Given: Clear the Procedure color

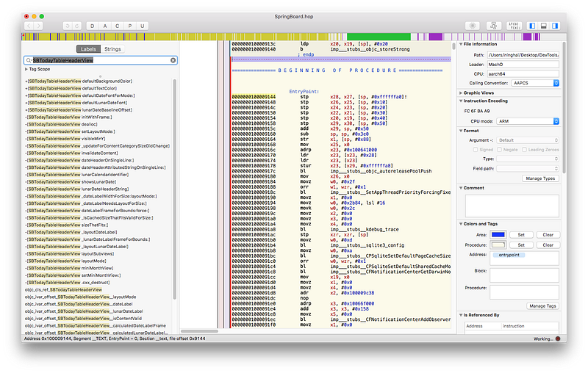Looking at the screenshot, I should click(548, 245).
